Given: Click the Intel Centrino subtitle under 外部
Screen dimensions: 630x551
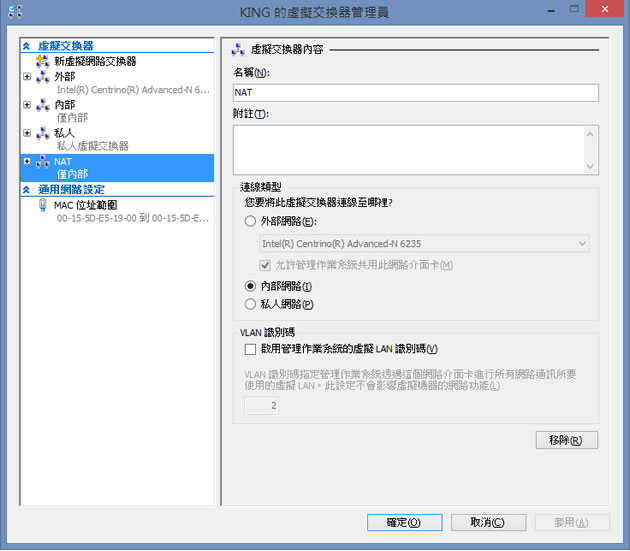Looking at the screenshot, I should (x=133, y=90).
